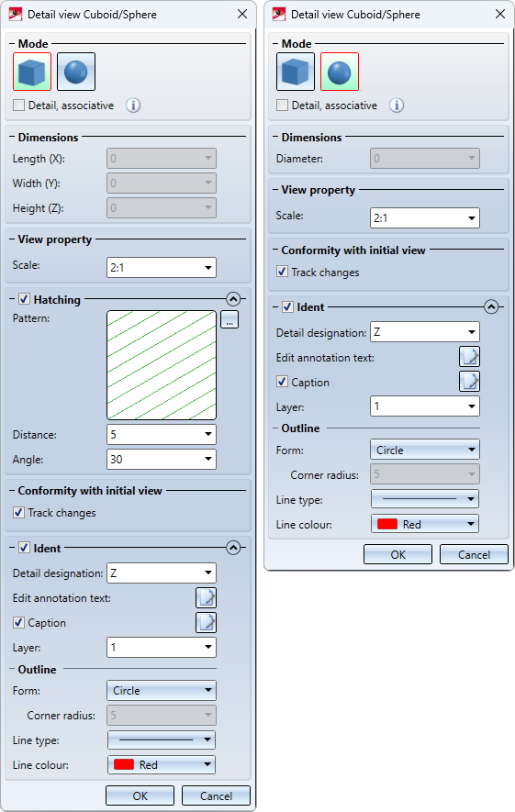Open hatching Angle dropdown
Screen dimensions: 515x812
(162, 460)
